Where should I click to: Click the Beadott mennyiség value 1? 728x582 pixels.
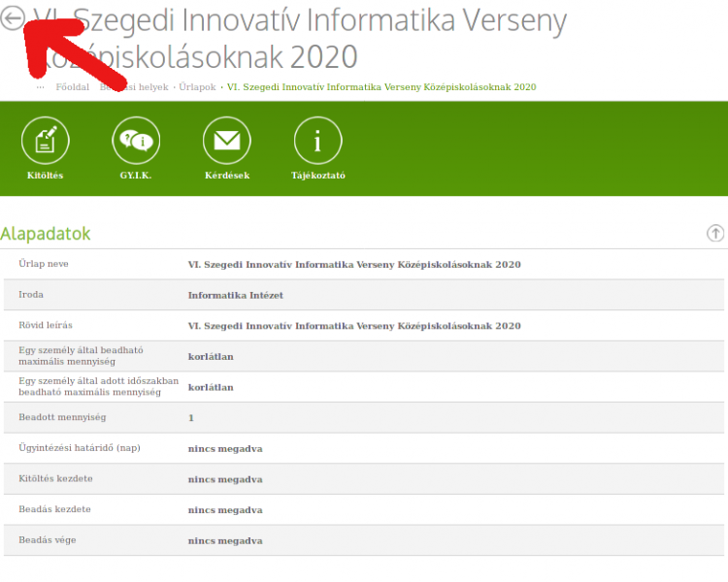[x=191, y=417]
